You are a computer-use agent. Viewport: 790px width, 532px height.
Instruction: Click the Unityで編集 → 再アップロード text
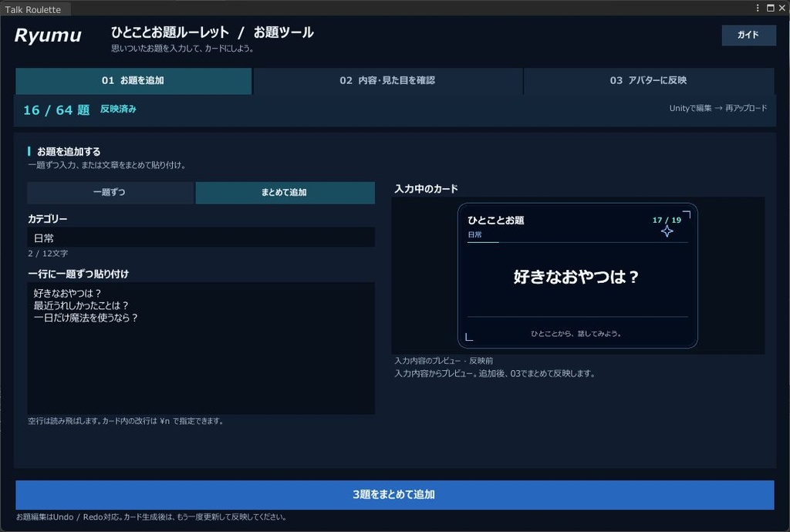click(718, 108)
